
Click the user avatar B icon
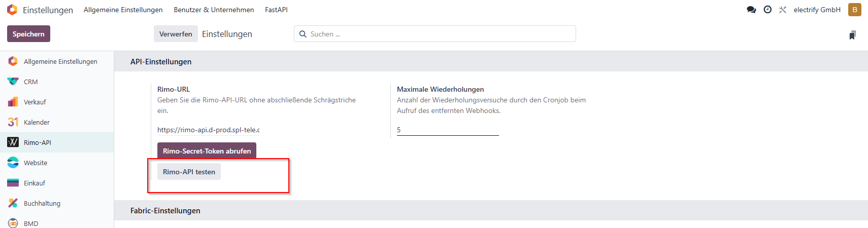[x=855, y=10]
